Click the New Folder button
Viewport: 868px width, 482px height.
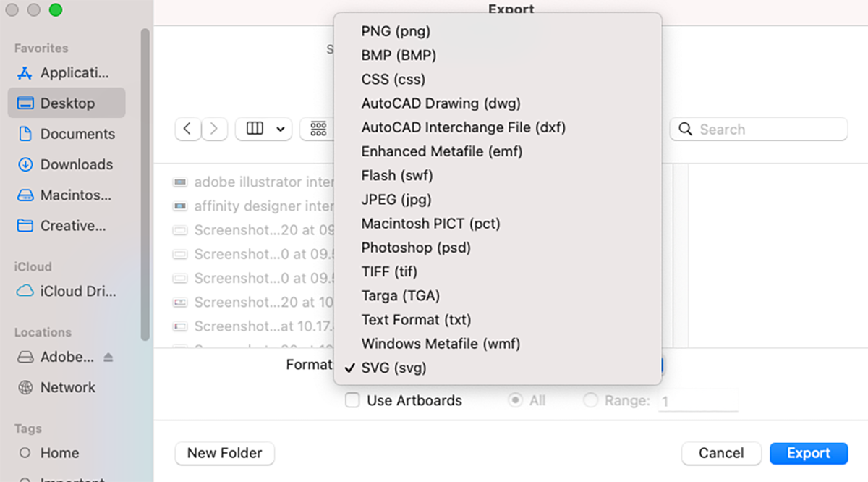click(224, 453)
